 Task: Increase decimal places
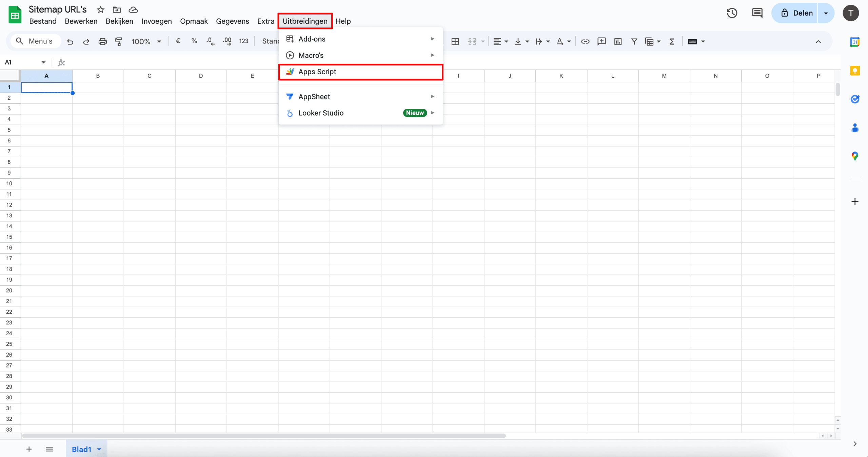click(x=227, y=41)
